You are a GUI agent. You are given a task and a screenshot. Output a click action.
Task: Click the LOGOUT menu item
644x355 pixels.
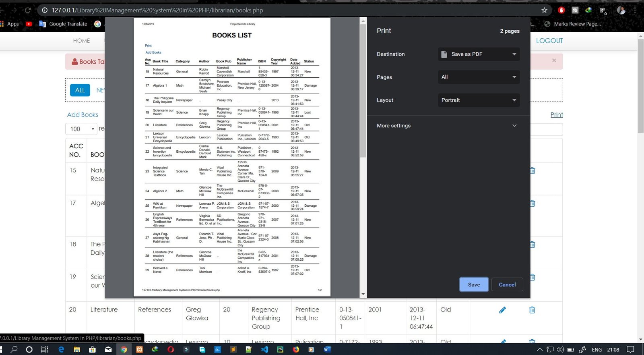(x=549, y=41)
